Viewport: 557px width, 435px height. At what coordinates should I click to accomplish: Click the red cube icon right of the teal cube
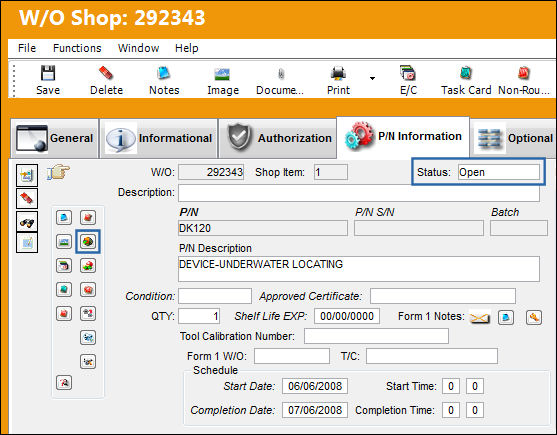pos(88,289)
